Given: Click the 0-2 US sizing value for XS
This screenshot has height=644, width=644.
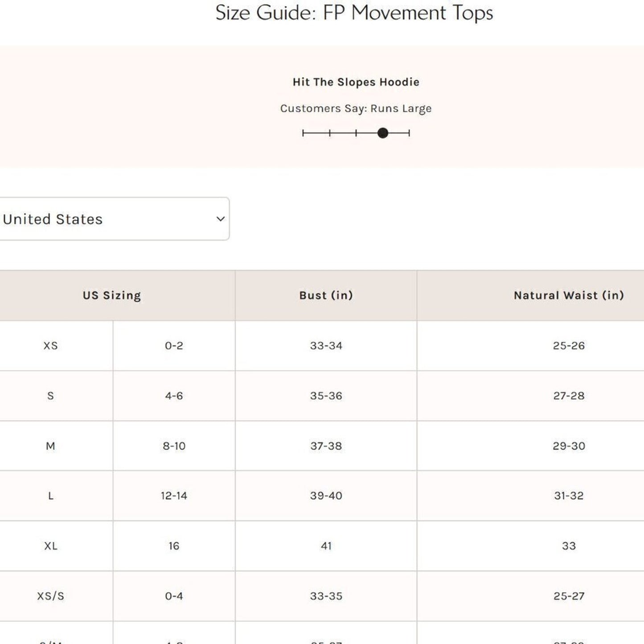Looking at the screenshot, I should coord(173,345).
